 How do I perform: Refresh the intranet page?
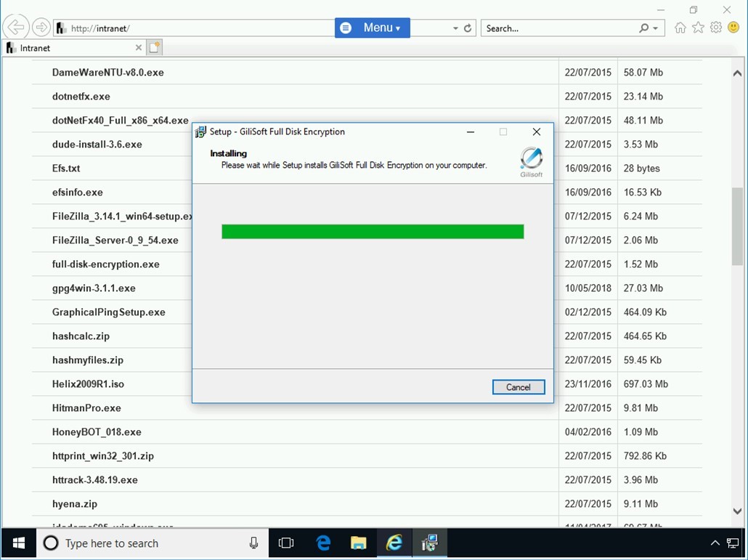click(x=468, y=28)
